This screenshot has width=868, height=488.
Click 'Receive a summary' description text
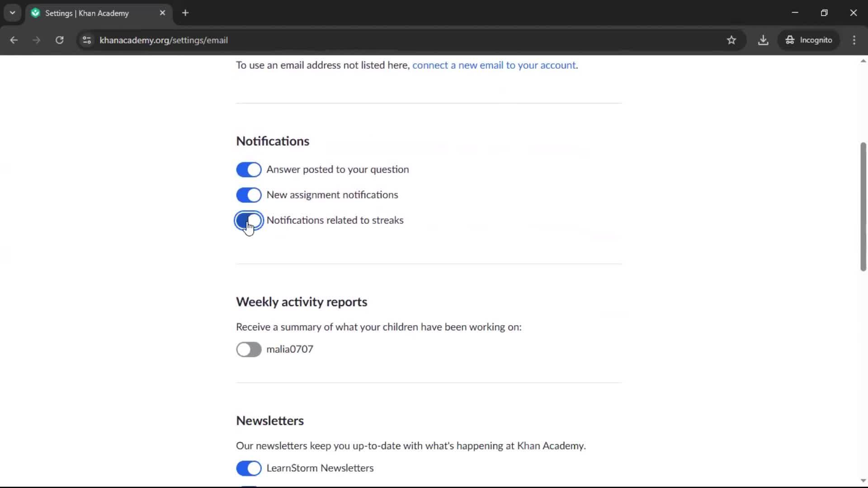click(x=379, y=327)
